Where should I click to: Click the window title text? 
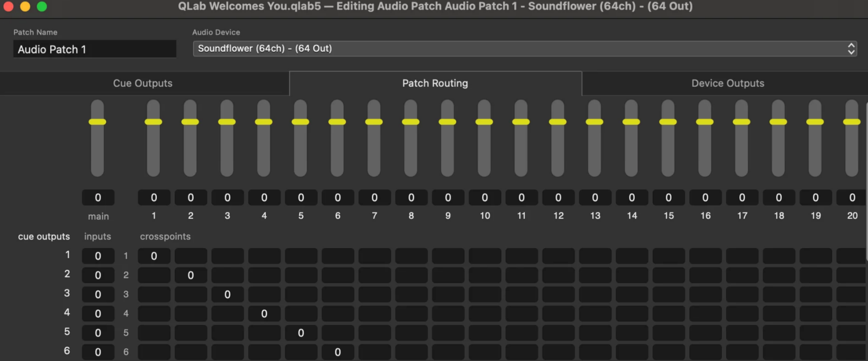[x=435, y=6]
